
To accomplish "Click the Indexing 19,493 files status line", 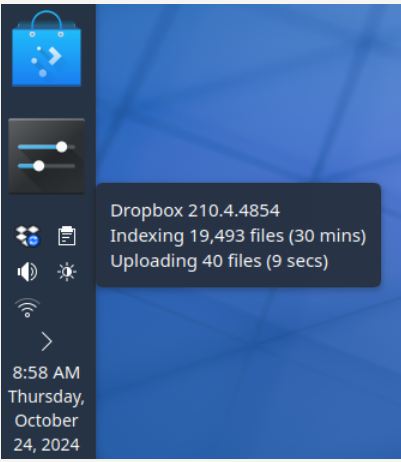I will tap(238, 236).
